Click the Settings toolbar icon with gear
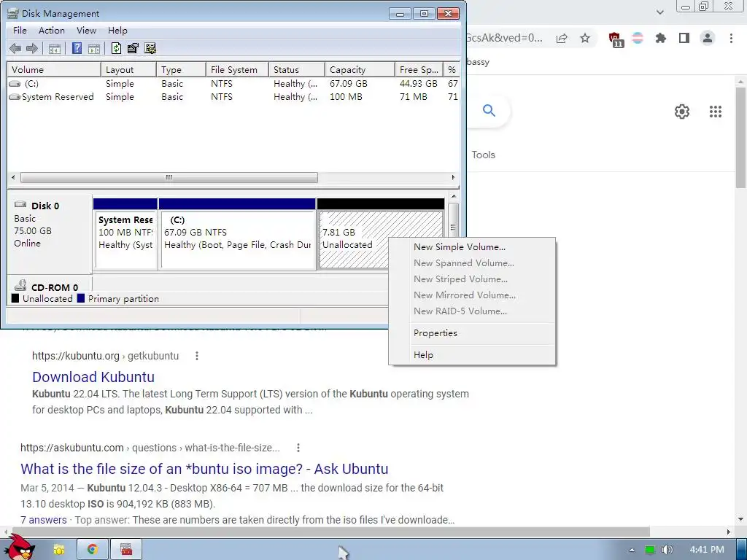 (x=150, y=48)
